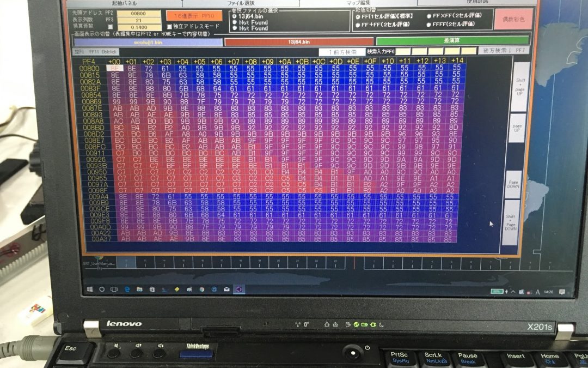
Task: Click the orange 16進表示 PF10 button
Action: pyautogui.click(x=194, y=16)
